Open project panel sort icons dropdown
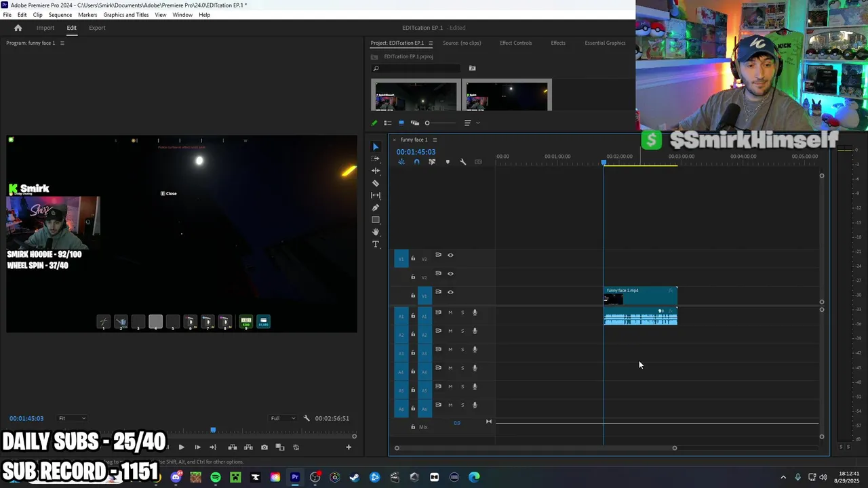The height and width of the screenshot is (488, 868). [471, 123]
